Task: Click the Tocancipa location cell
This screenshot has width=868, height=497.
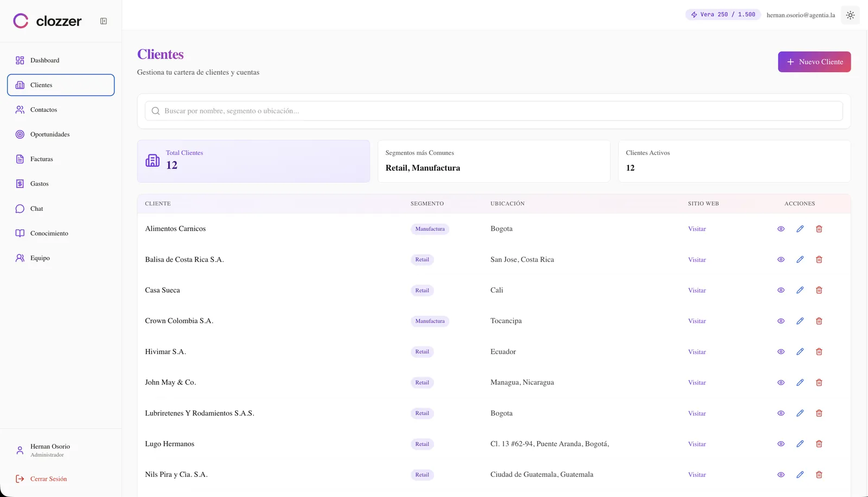Action: [x=506, y=321]
